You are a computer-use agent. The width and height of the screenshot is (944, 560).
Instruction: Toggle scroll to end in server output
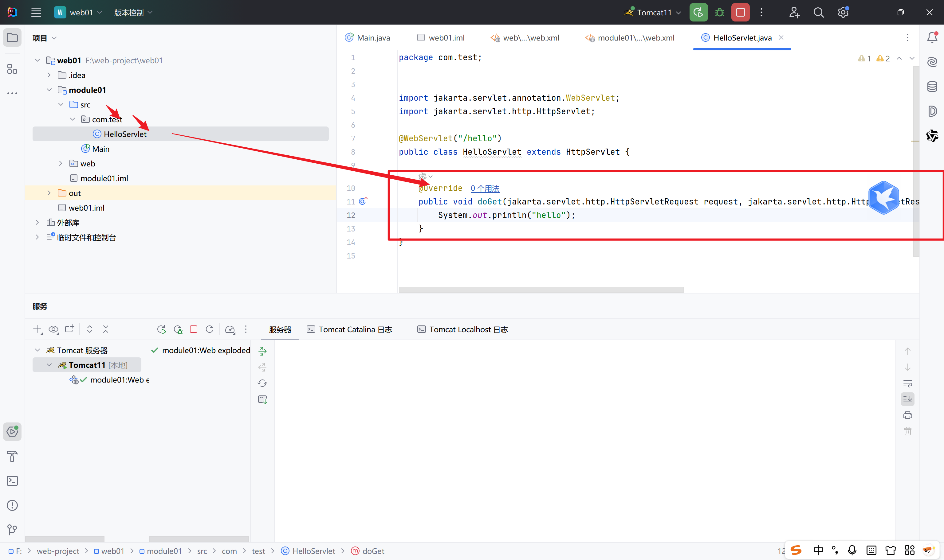(x=907, y=399)
